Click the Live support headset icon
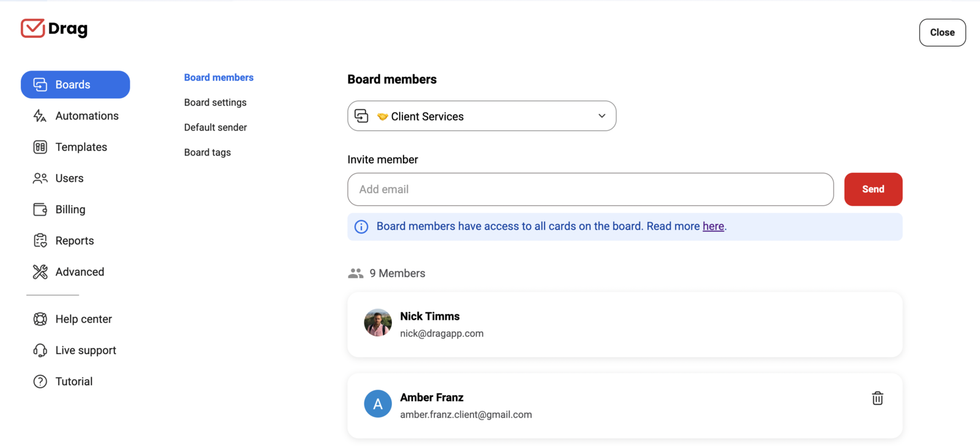The width and height of the screenshot is (980, 446). [40, 350]
